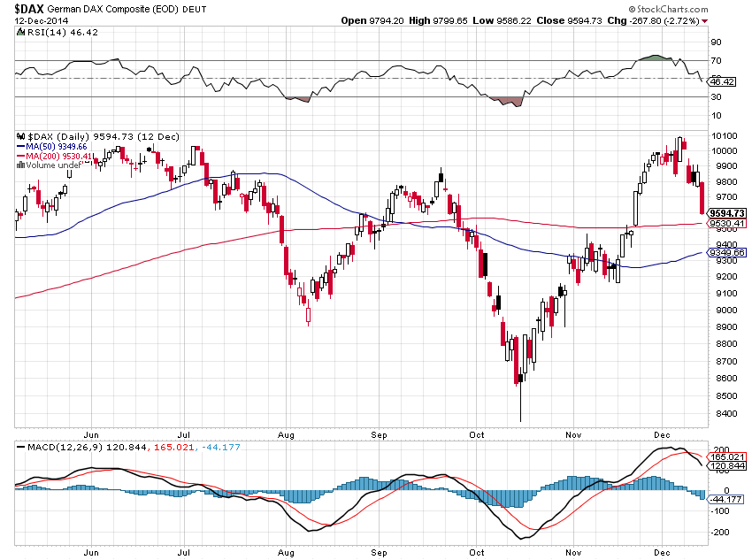Click the 12-Dec-2014 date label
This screenshot has height=560, width=752.
[x=42, y=19]
